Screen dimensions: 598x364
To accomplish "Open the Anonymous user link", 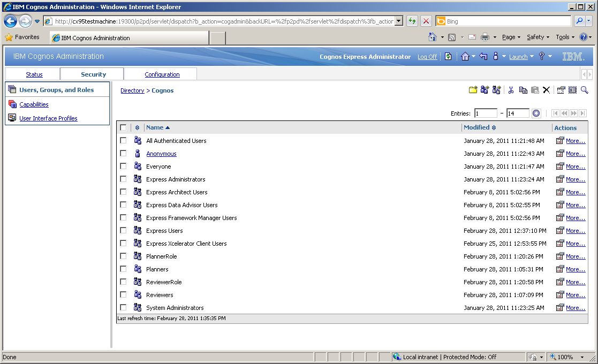I will [x=161, y=154].
